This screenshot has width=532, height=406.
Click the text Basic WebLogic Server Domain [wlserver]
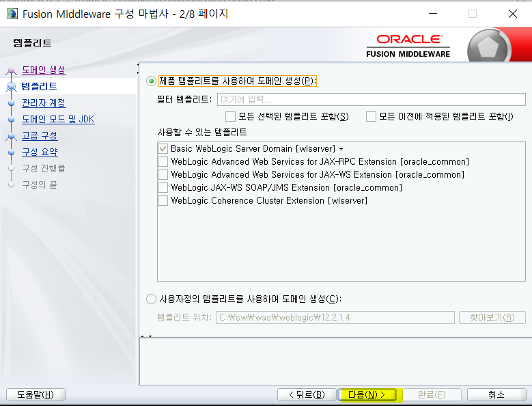pos(253,149)
